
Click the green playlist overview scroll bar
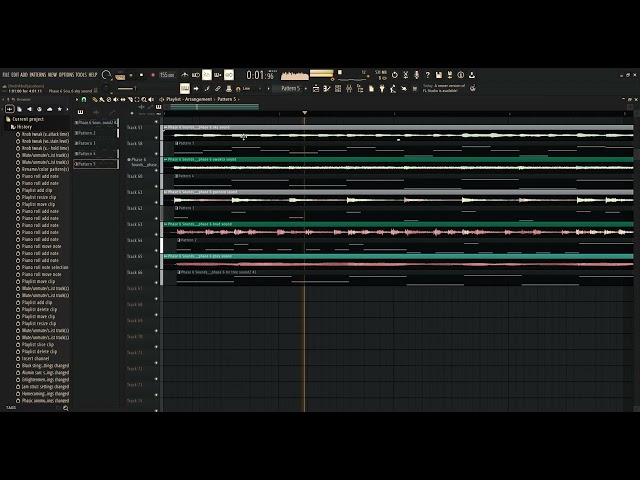pos(214,107)
